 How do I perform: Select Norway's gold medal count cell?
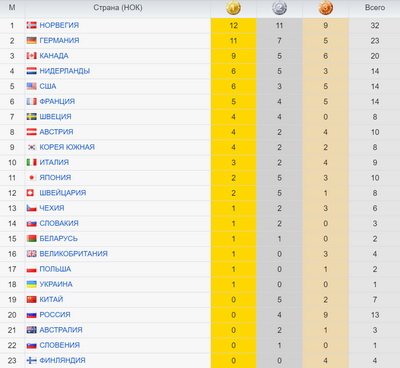tap(233, 25)
